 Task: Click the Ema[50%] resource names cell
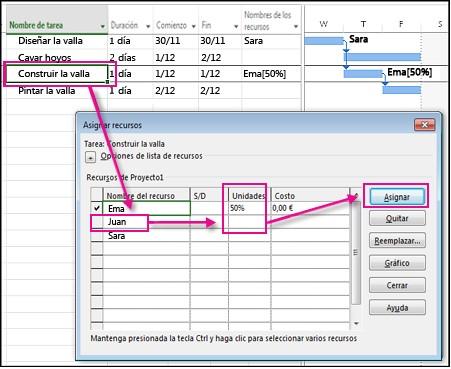[x=271, y=74]
